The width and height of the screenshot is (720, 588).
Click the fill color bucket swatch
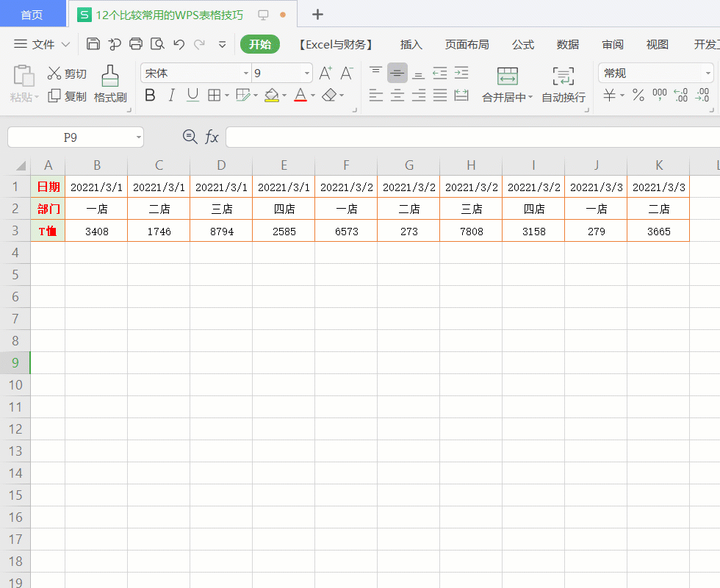[x=272, y=96]
